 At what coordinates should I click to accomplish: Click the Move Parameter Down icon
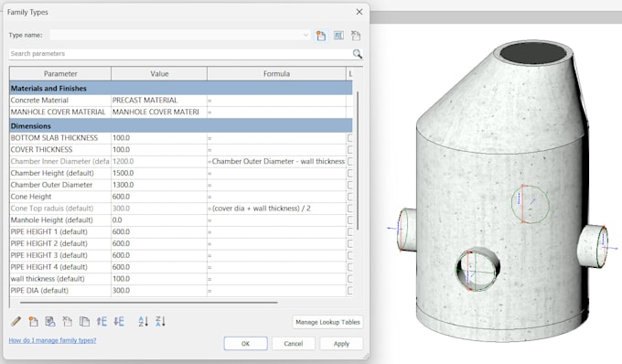pyautogui.click(x=119, y=321)
